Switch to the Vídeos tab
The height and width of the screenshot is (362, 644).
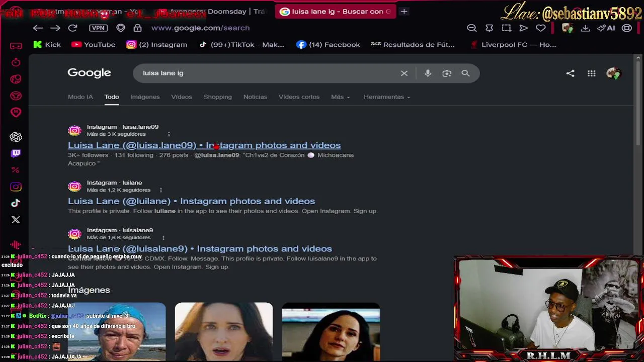[182, 97]
